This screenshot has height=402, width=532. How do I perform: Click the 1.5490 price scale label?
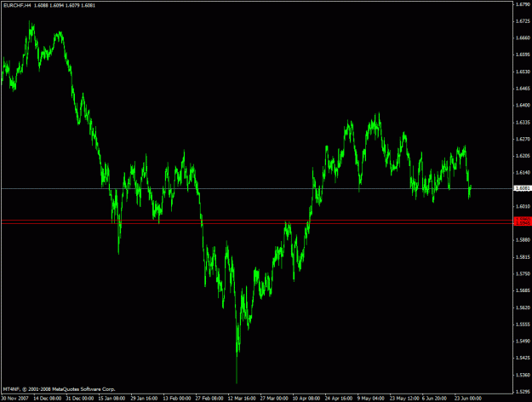click(x=523, y=342)
